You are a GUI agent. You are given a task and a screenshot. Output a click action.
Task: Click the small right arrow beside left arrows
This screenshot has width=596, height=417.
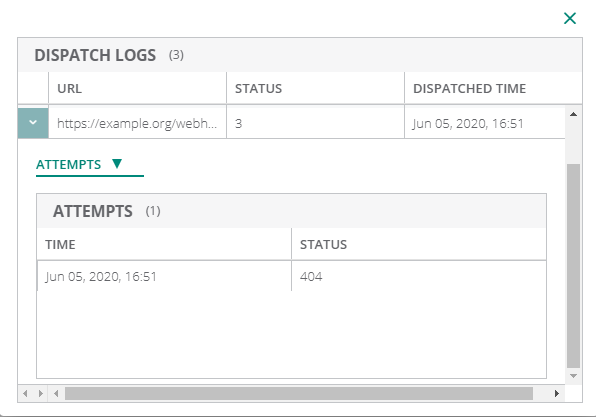click(x=40, y=393)
